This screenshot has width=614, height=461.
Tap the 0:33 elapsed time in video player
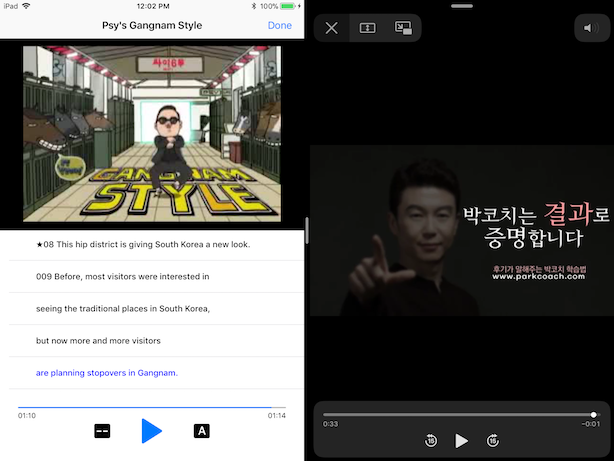pyautogui.click(x=330, y=424)
